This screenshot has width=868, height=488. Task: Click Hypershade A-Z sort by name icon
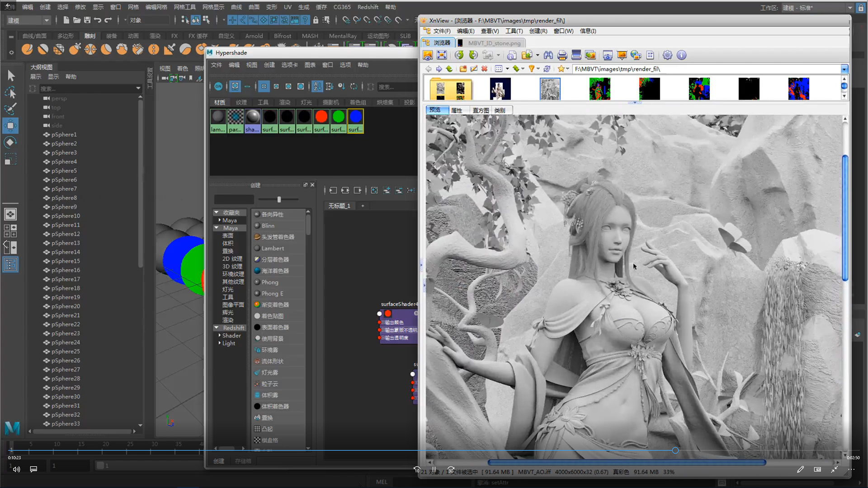click(317, 86)
